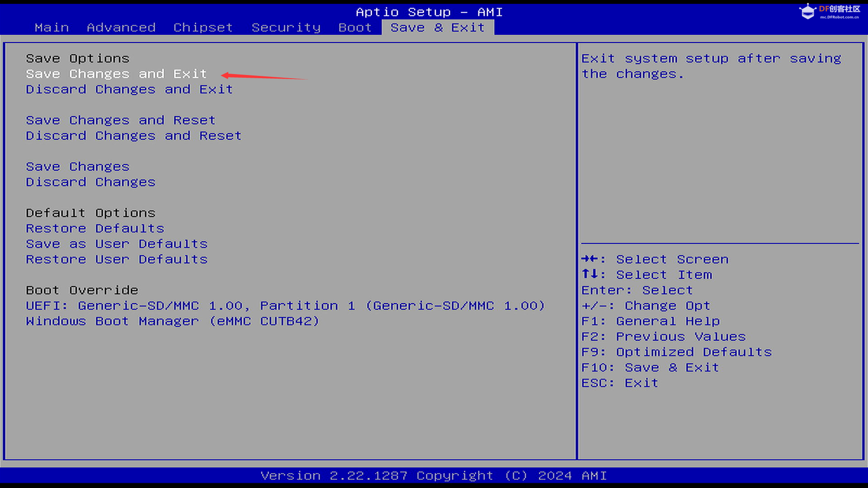The image size is (868, 488).
Task: Choose Save as User Defaults
Action: click(x=117, y=244)
